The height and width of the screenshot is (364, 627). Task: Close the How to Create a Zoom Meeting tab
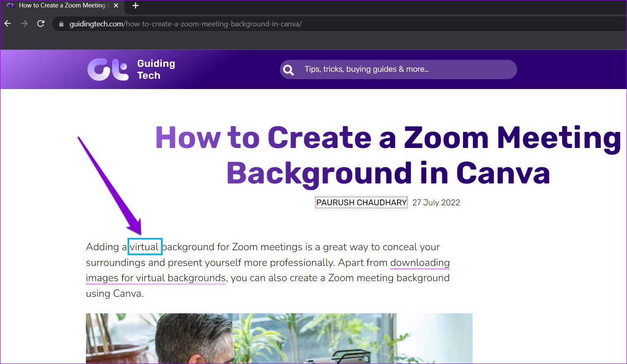pos(116,5)
